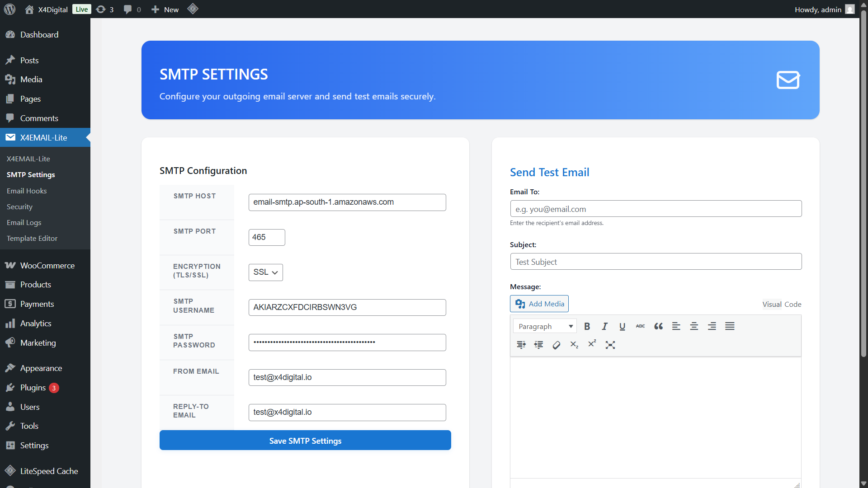Toggle fullscreen editor mode icon

pyautogui.click(x=610, y=345)
